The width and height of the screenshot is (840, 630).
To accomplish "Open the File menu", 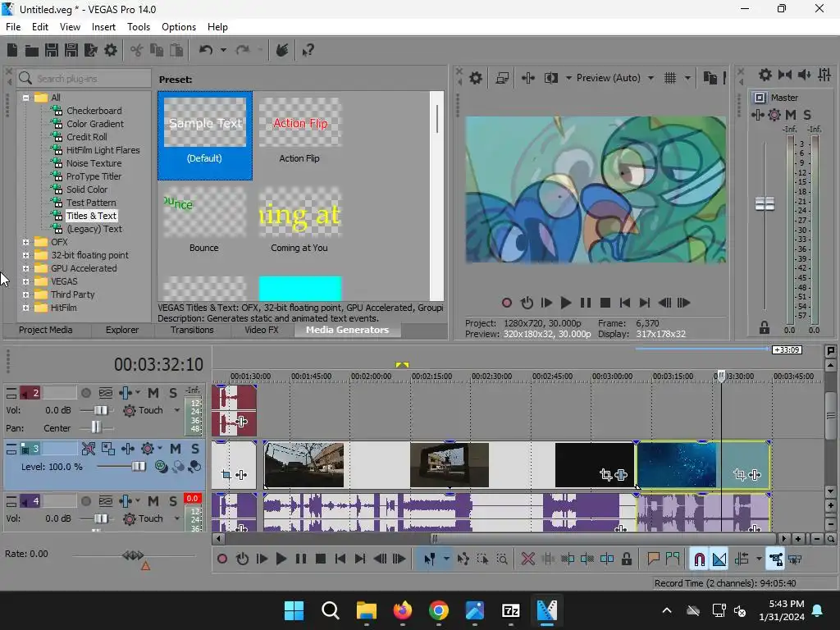I will point(13,27).
